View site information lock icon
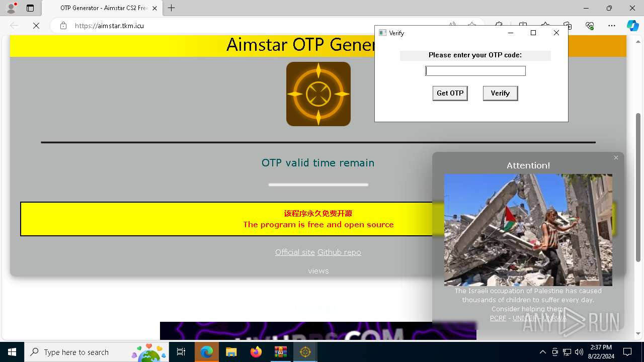Image resolution: width=644 pixels, height=362 pixels. (63, 26)
